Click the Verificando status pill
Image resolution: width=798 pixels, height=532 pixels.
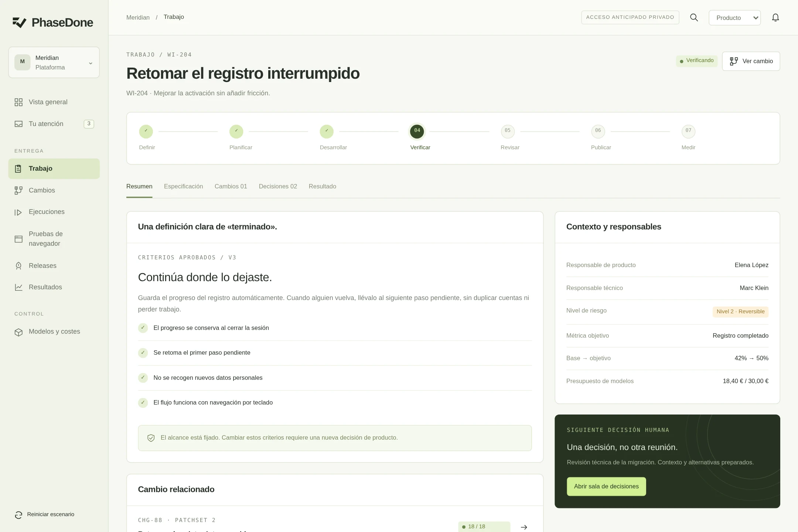pyautogui.click(x=696, y=61)
